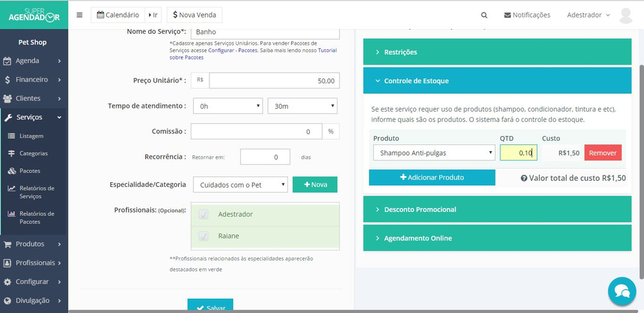Click the Serviços wrench icon
Screen dimensions: 644x313
8,118
